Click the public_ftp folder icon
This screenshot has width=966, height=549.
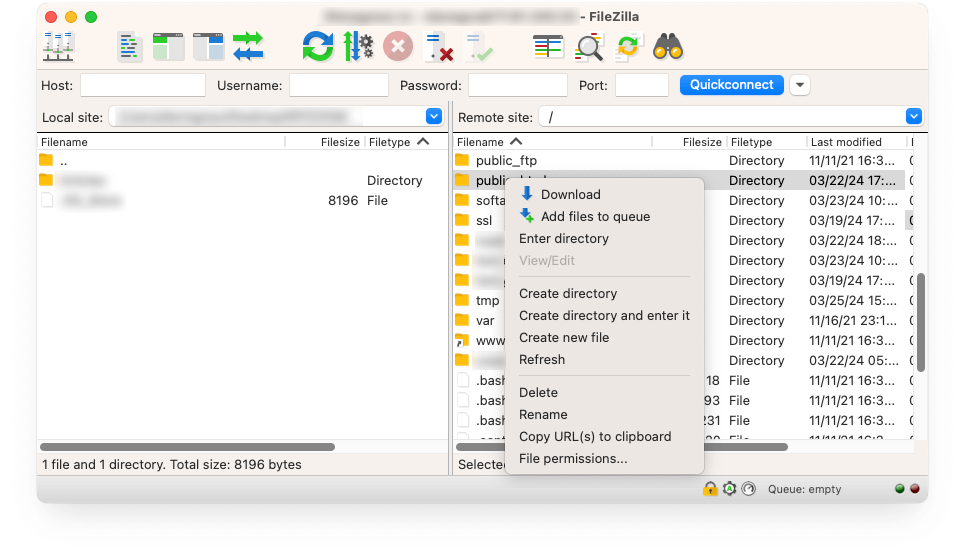point(462,160)
